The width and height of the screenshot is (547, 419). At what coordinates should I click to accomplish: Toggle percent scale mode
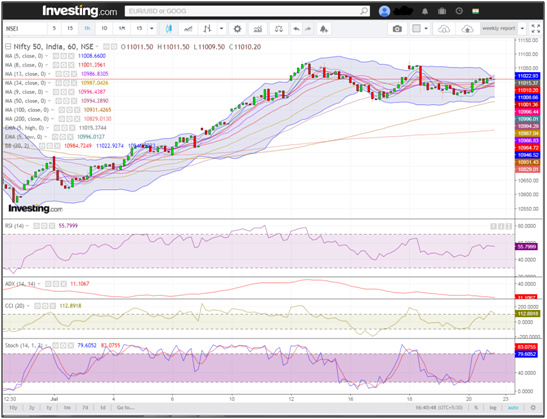click(476, 407)
